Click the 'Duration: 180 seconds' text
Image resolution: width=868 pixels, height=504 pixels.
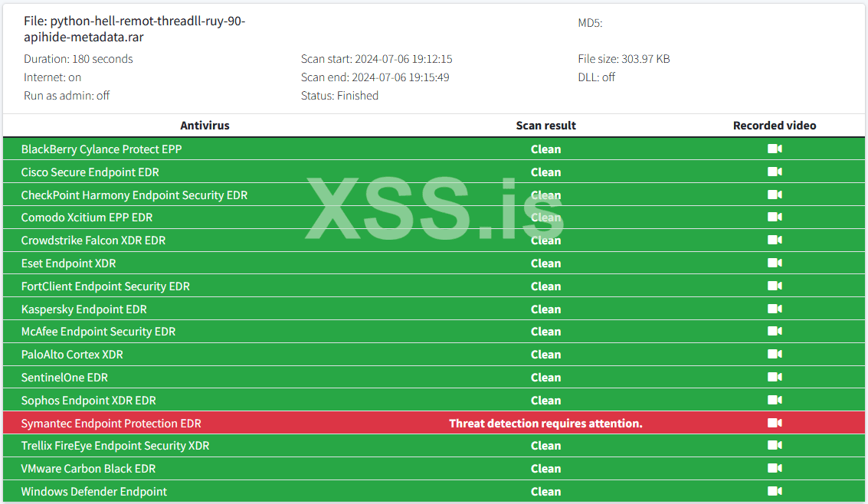tap(78, 59)
